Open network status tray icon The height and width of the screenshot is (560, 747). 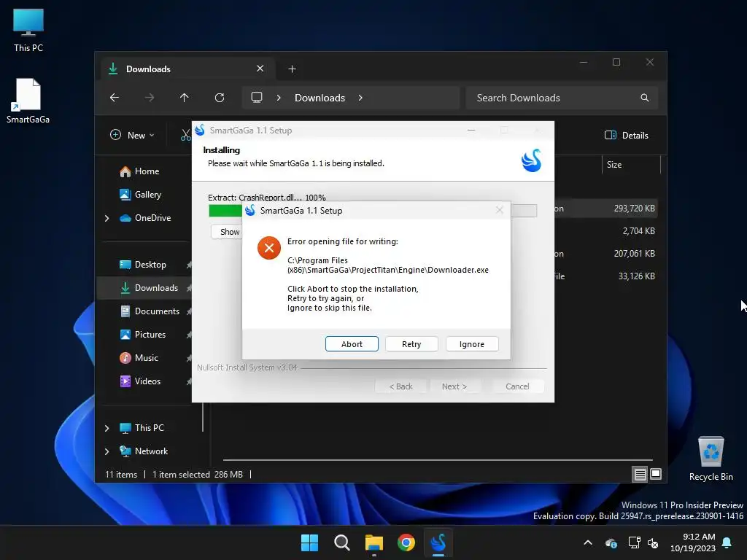[x=634, y=542]
